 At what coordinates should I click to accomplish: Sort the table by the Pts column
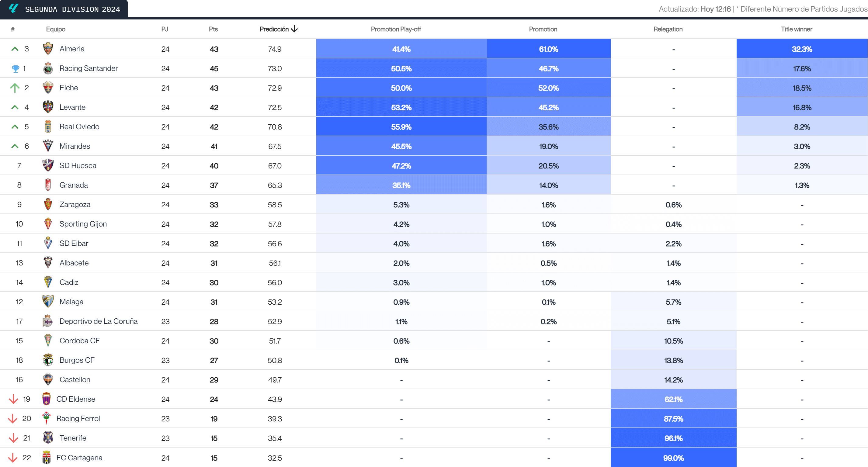(213, 29)
